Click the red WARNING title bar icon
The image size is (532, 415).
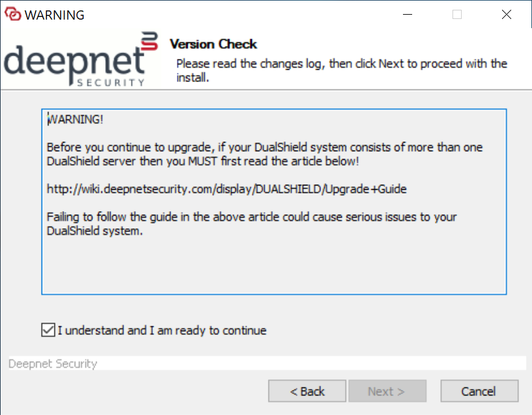12,15
